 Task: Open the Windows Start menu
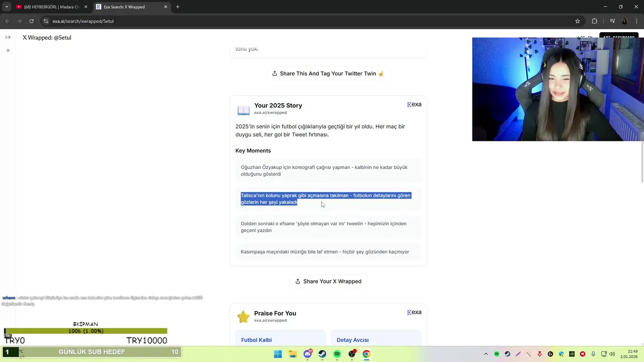click(x=278, y=354)
